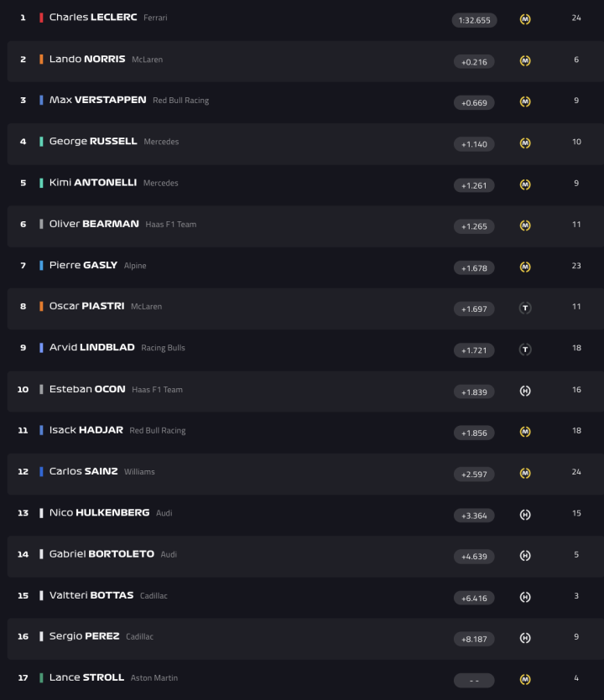Click Leclerc's medium tyre icon
This screenshot has height=700, width=604.
(525, 19)
